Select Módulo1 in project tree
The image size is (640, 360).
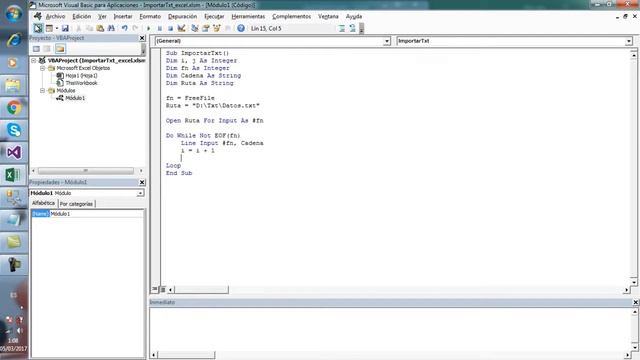tap(75, 98)
